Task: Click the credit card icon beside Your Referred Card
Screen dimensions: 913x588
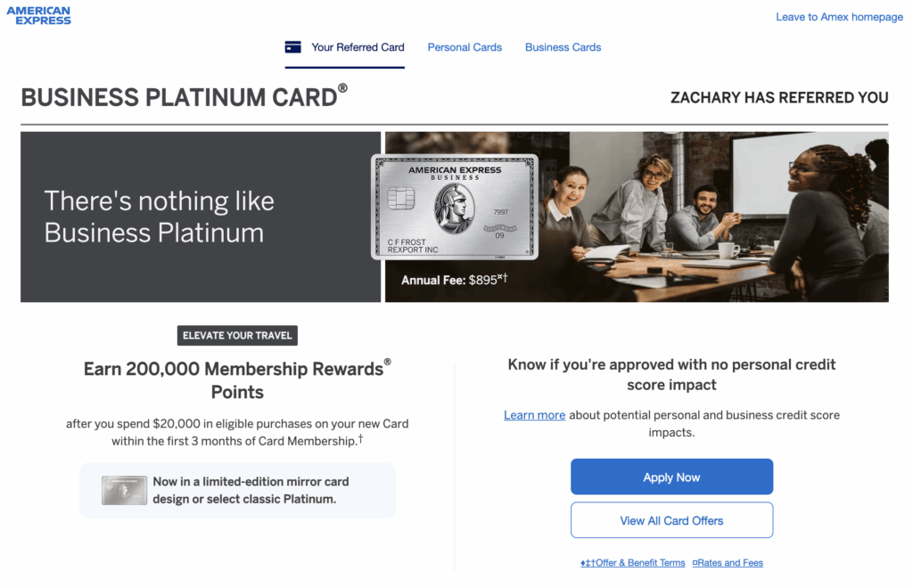Action: click(292, 46)
